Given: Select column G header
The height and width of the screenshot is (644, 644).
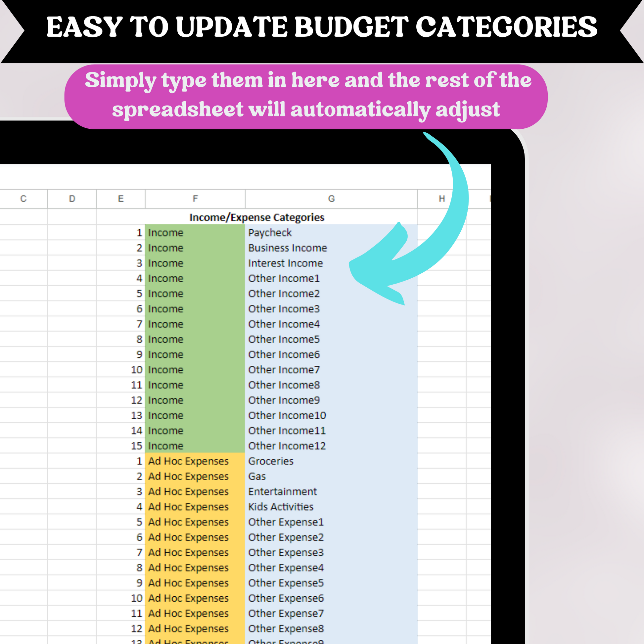Looking at the screenshot, I should [x=331, y=199].
